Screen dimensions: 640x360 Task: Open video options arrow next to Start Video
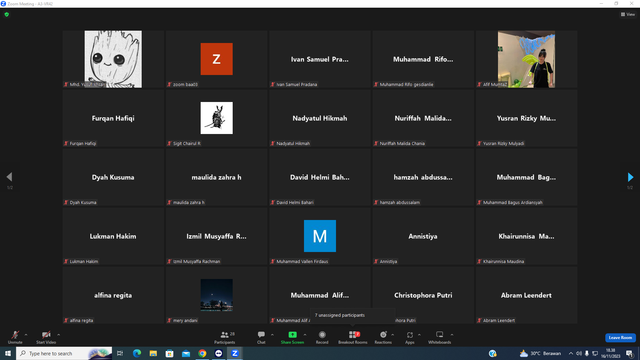[58, 335]
